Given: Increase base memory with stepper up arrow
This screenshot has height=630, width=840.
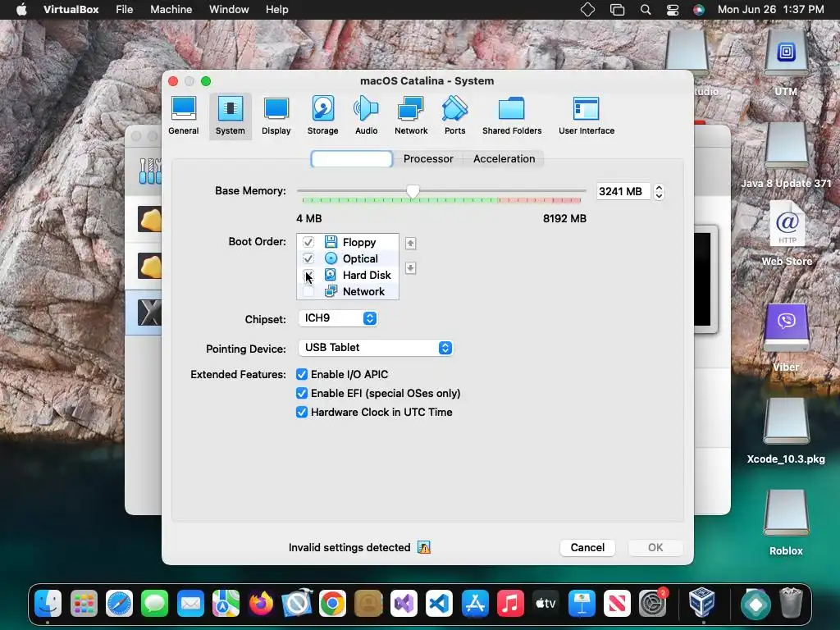Looking at the screenshot, I should 659,188.
